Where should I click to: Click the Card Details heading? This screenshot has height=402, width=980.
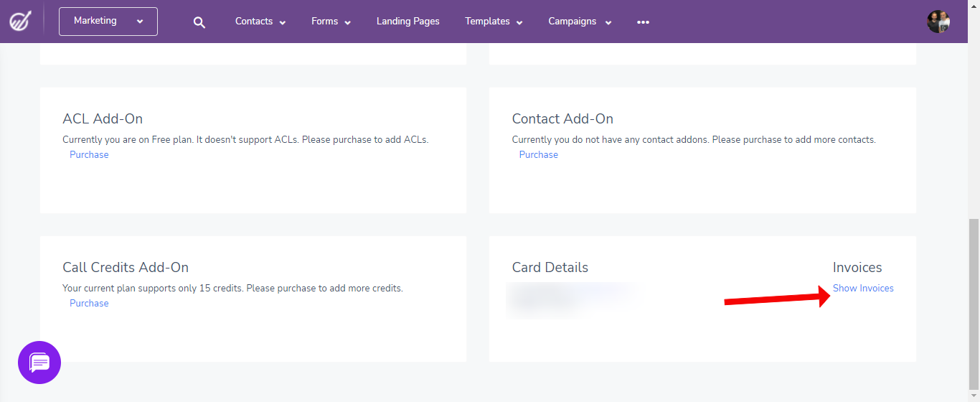click(x=550, y=267)
